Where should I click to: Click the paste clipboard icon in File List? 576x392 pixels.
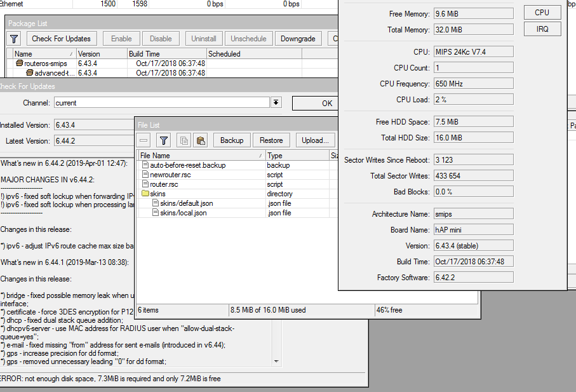coord(200,140)
